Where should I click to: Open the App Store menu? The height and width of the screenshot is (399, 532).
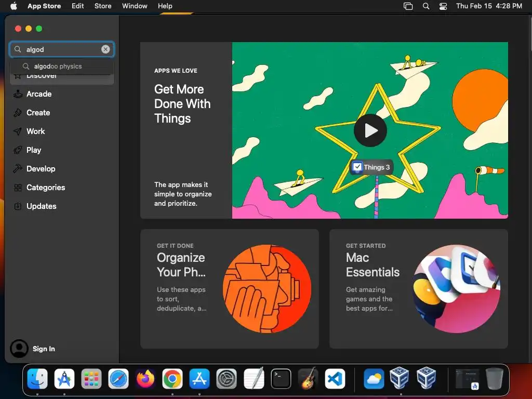pos(44,6)
